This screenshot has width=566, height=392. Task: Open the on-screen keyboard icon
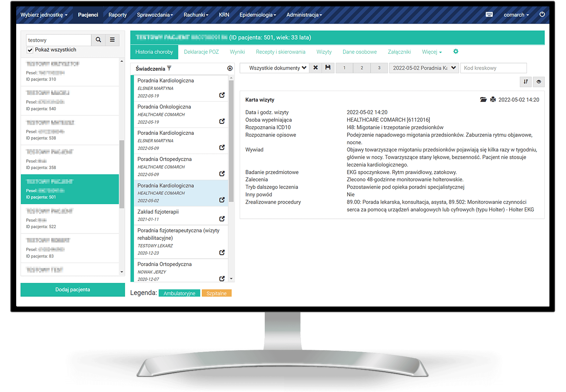point(489,14)
